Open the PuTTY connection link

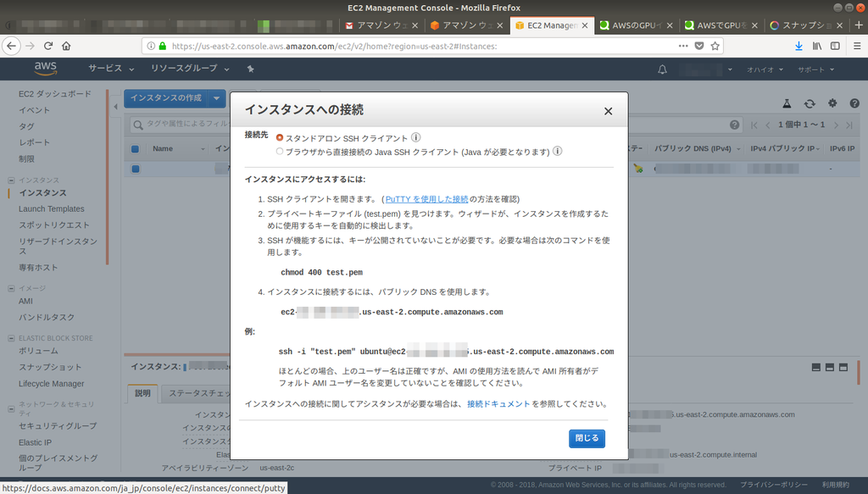pyautogui.click(x=427, y=199)
